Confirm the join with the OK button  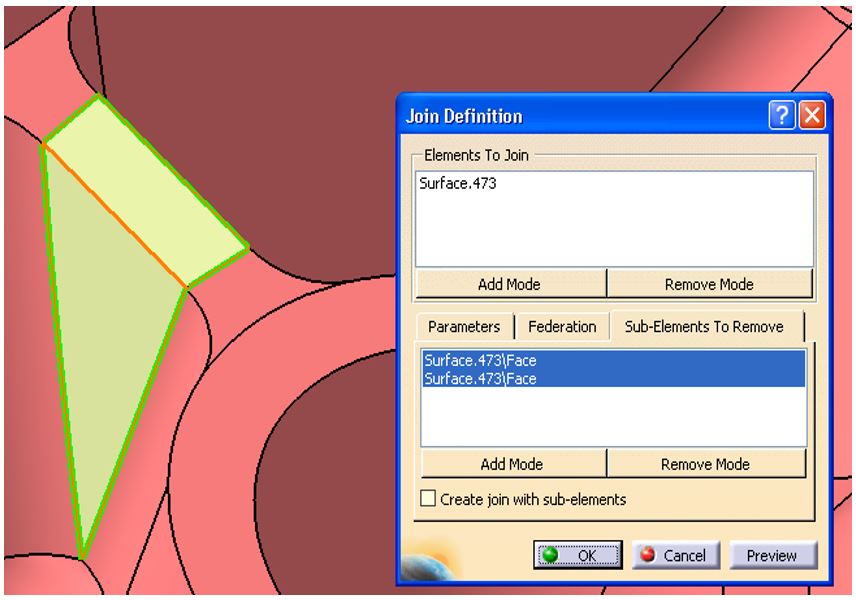[x=579, y=555]
